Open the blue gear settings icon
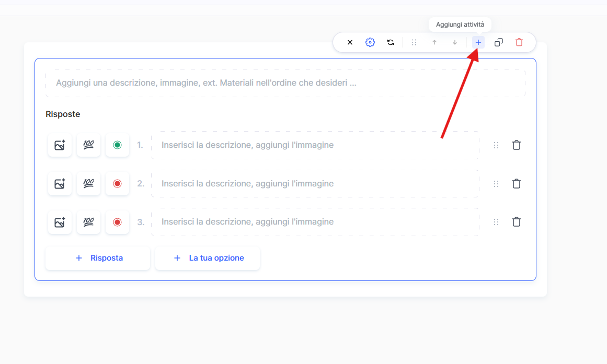The width and height of the screenshot is (607, 364). 370,42
